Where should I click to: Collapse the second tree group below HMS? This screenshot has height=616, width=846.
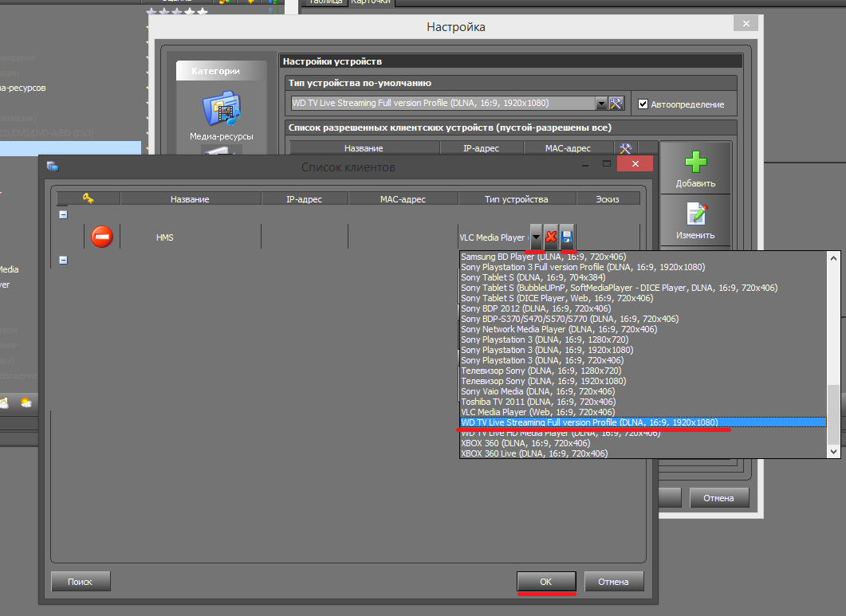(63, 260)
